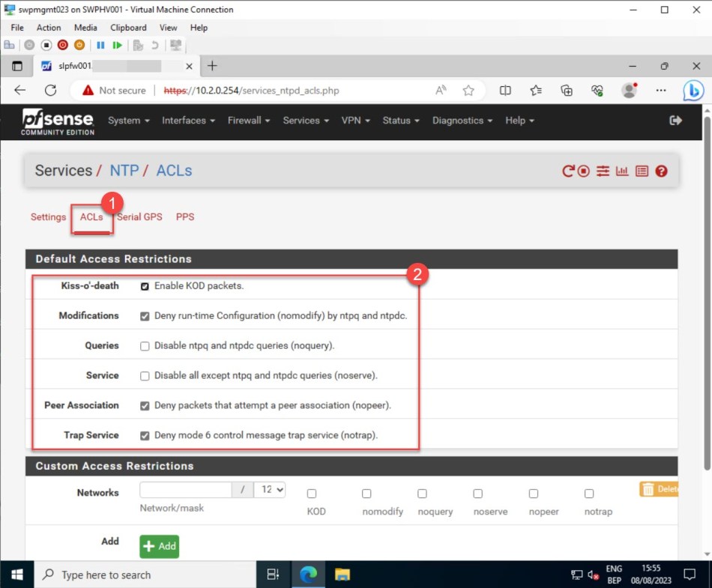Stop the NTP service
Screen dimensions: 712x588
click(584, 171)
